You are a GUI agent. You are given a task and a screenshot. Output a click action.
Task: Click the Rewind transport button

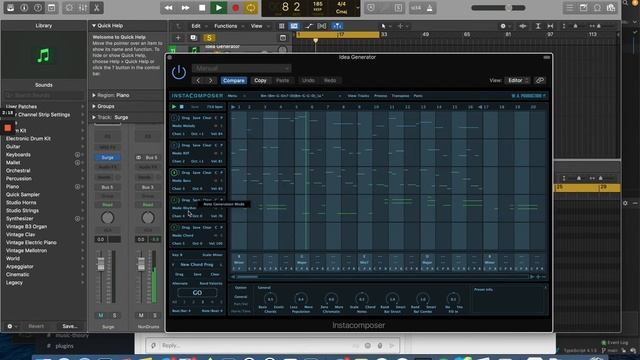click(x=168, y=8)
